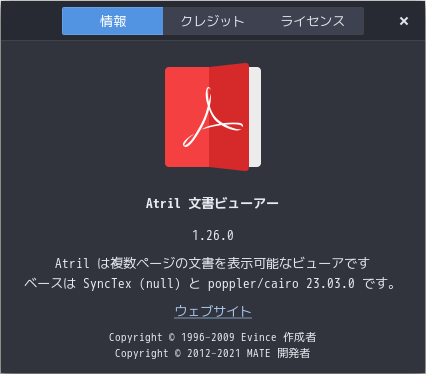426x374 pixels.
Task: Open the ウェブサイト link
Action: [x=213, y=311]
